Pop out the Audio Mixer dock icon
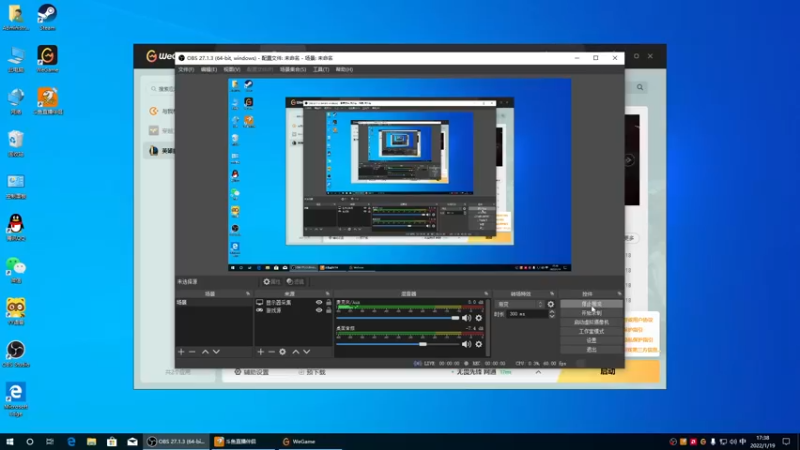800x450 pixels. [x=486, y=294]
